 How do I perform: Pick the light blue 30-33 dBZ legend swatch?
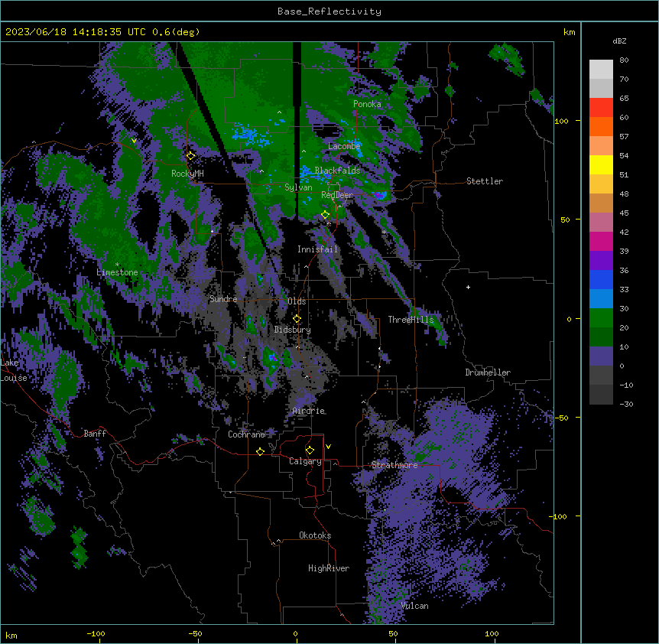click(601, 299)
